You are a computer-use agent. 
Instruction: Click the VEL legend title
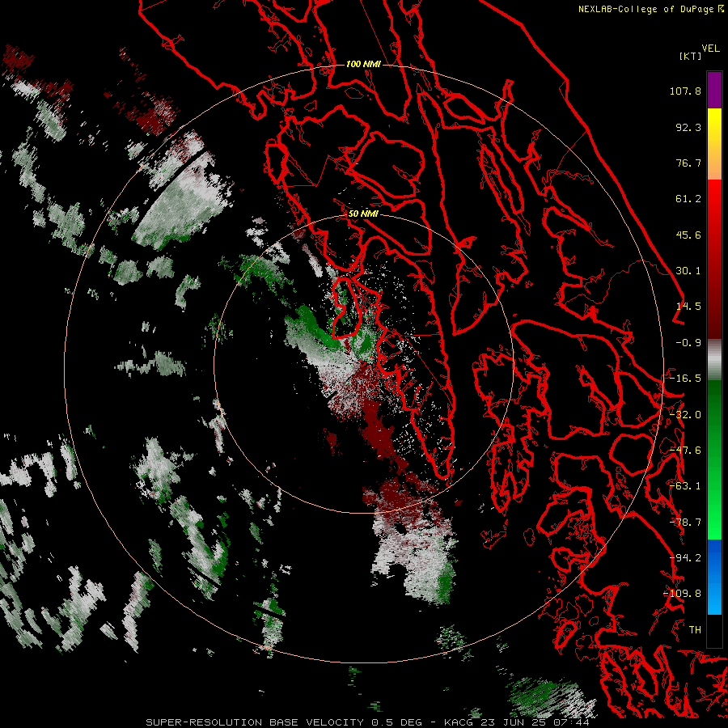point(710,49)
